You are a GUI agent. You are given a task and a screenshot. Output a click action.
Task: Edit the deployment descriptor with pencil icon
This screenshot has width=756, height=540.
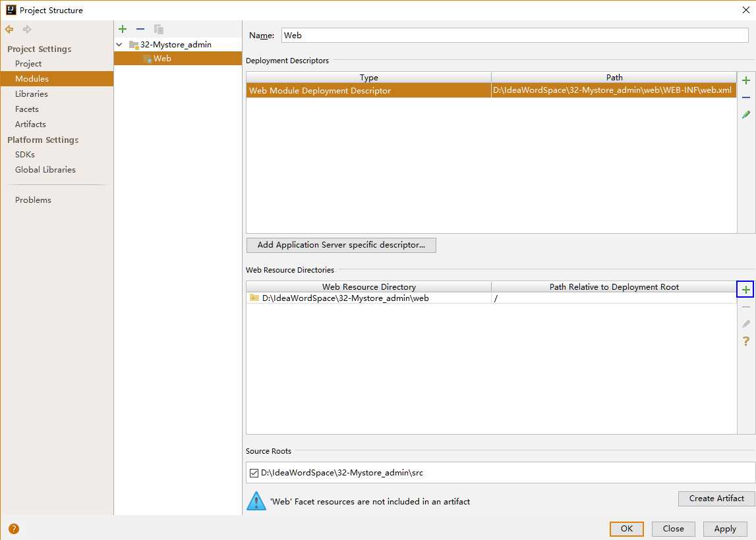click(746, 115)
